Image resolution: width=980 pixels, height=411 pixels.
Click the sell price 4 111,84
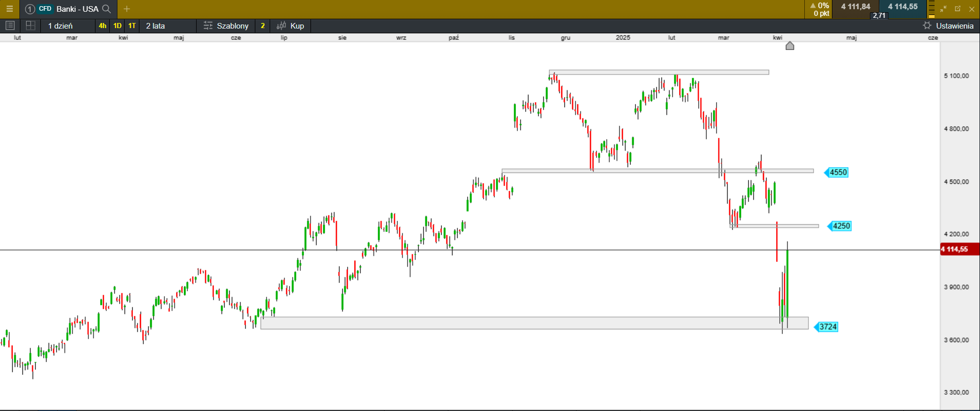click(x=855, y=7)
